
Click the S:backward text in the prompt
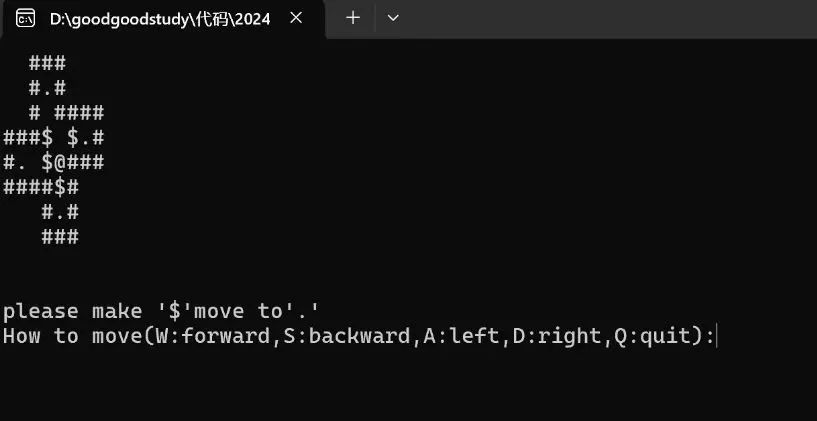tap(347, 336)
